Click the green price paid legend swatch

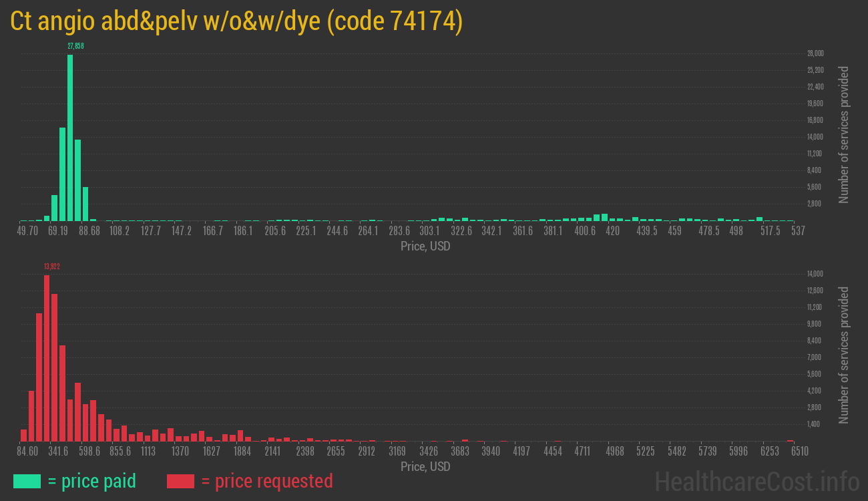27,481
